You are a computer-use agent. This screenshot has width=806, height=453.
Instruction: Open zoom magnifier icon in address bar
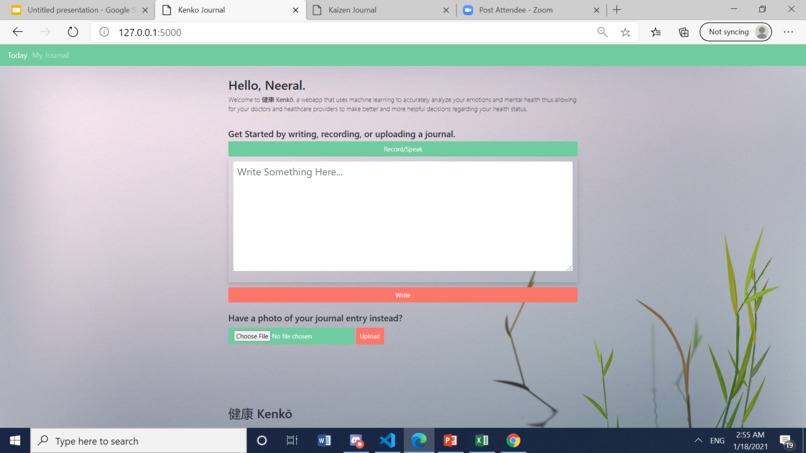coord(602,32)
